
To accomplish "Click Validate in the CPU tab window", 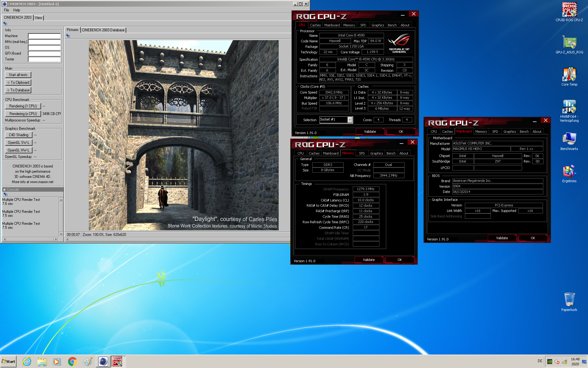I will point(370,132).
